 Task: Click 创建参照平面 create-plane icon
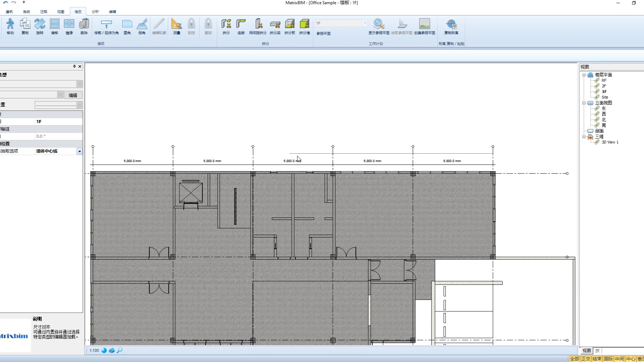pos(425,26)
